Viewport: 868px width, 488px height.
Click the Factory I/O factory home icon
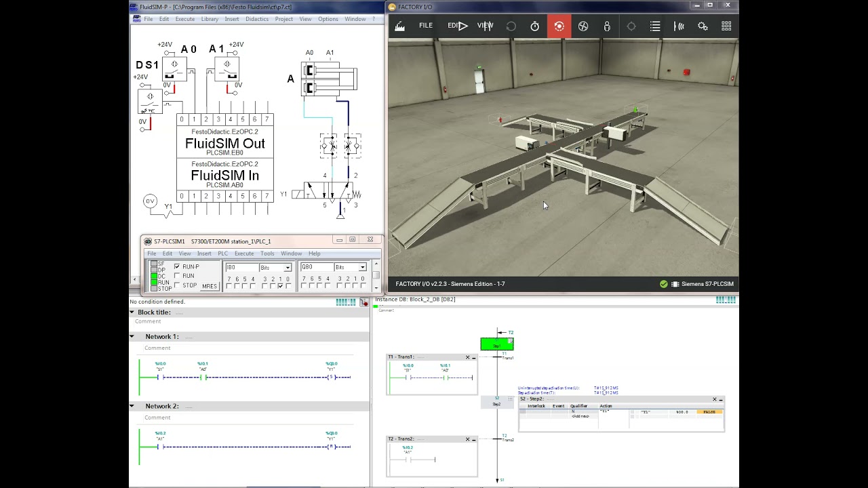400,26
